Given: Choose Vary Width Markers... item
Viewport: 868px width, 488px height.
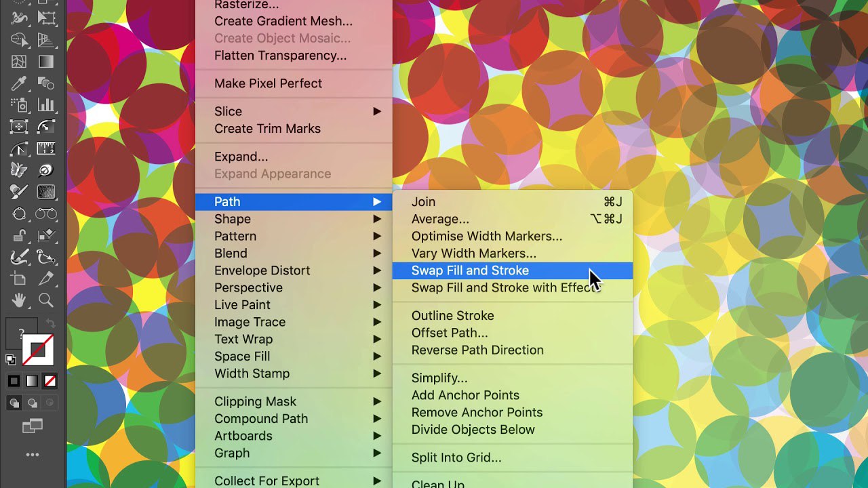Looking at the screenshot, I should [513, 253].
